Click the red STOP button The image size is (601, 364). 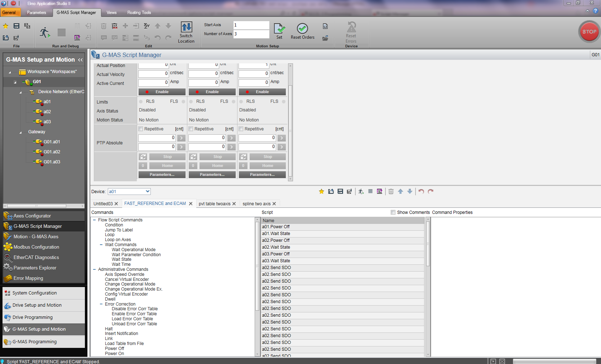coord(589,32)
